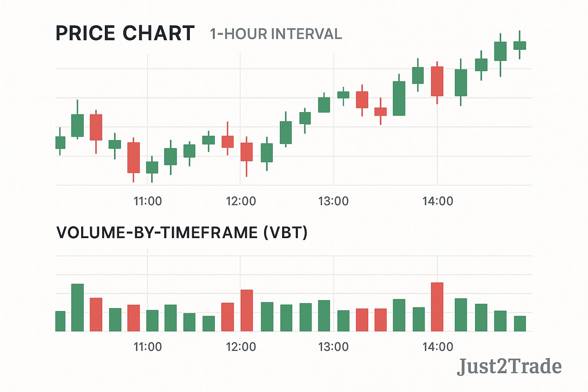Select the large red candlestick at 14:00

coord(437,81)
